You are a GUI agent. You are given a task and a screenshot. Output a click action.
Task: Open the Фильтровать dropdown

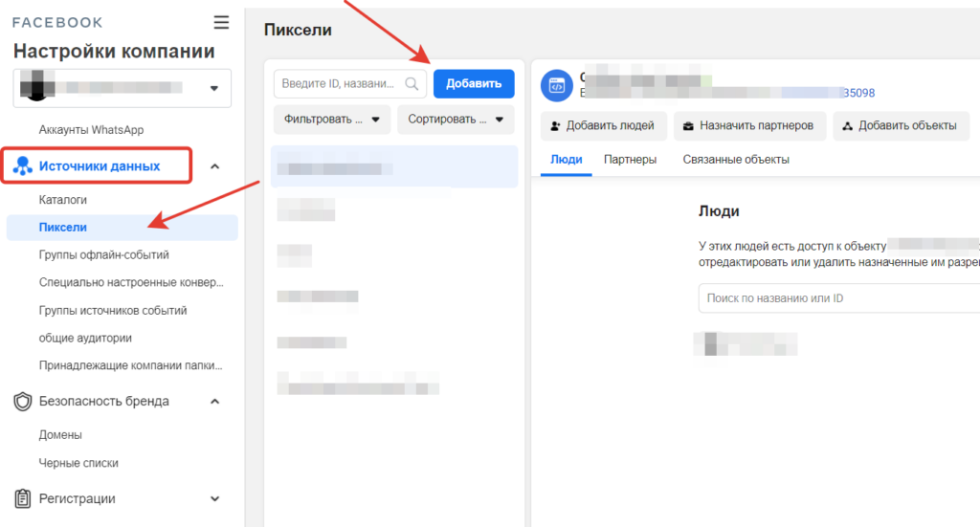pyautogui.click(x=332, y=120)
